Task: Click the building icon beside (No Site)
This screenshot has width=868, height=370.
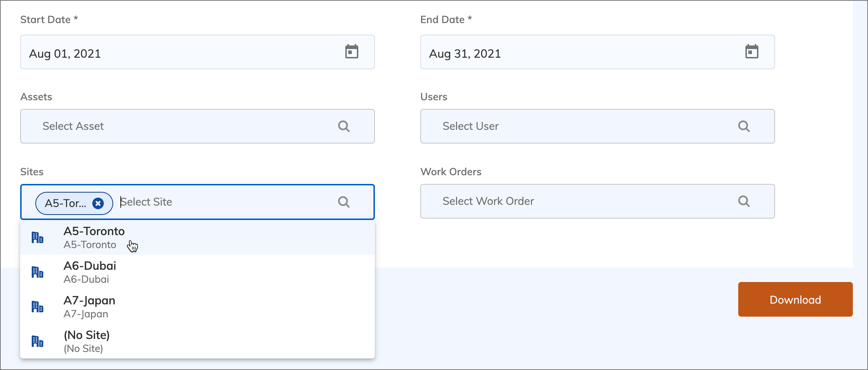Action: 37,341
